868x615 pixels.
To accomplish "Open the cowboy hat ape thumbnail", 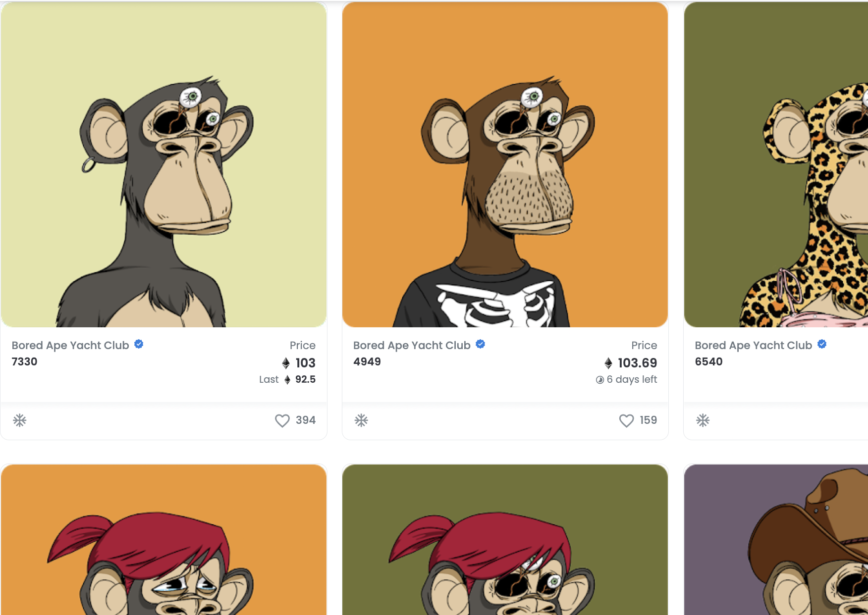I will click(776, 540).
